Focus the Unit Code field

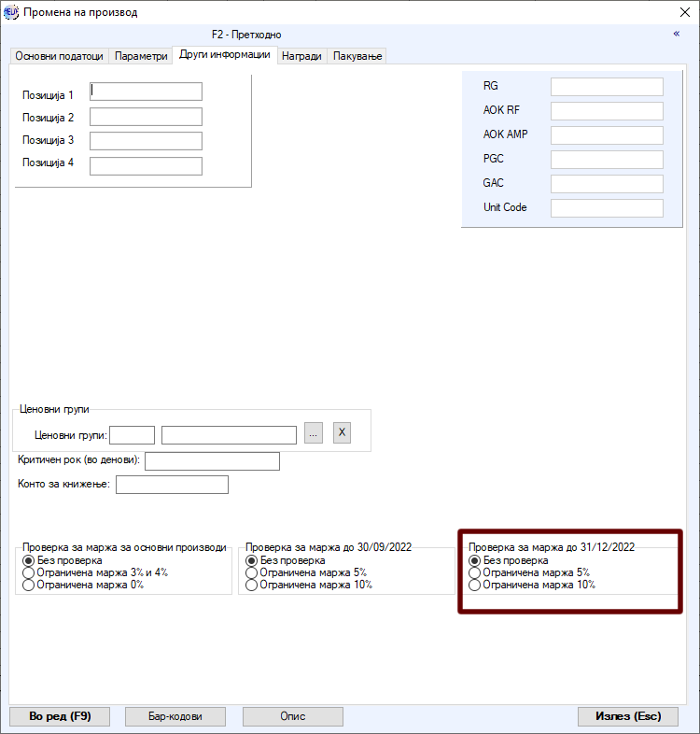[607, 208]
